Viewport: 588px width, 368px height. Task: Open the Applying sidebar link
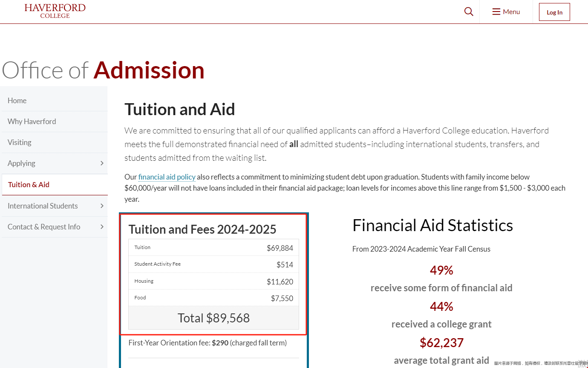pyautogui.click(x=21, y=163)
